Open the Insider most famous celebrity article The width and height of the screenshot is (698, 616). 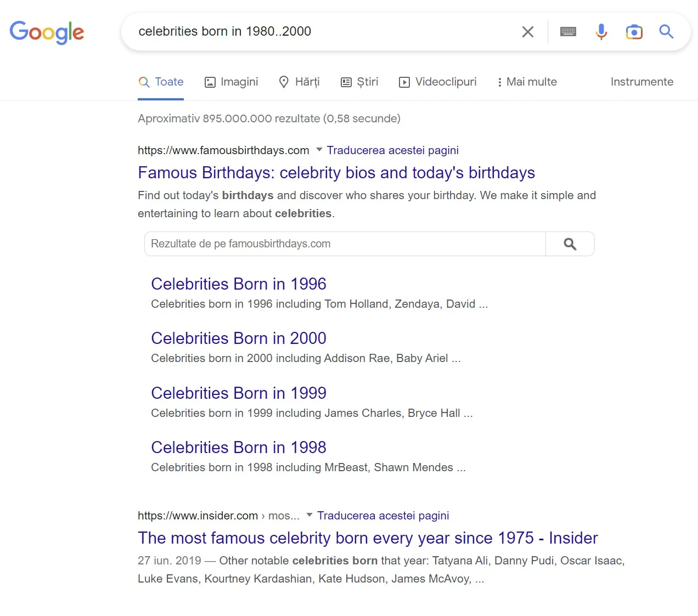368,538
